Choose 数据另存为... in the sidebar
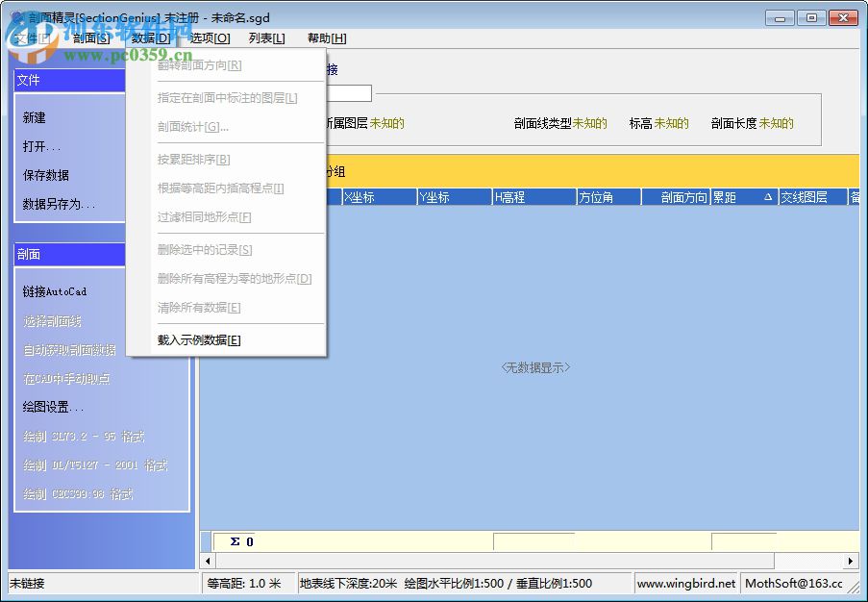Screen dimensions: 868x602 pyautogui.click(x=58, y=205)
